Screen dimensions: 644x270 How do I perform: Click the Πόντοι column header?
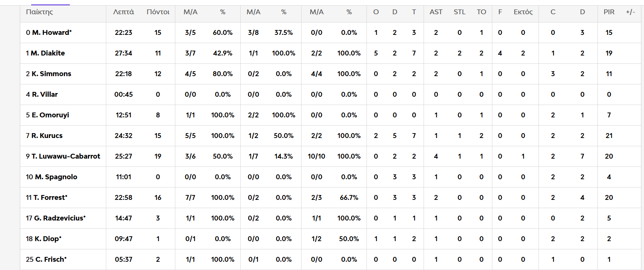point(158,12)
